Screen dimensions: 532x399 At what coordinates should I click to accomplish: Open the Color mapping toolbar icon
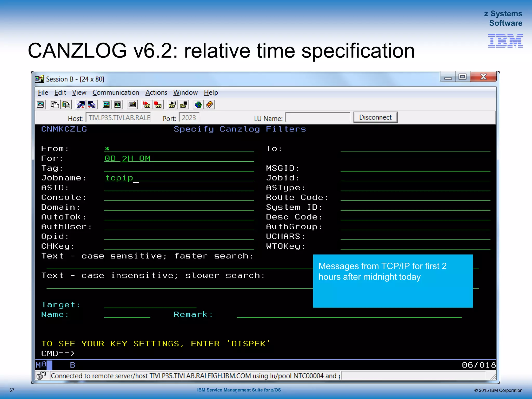tap(118, 105)
